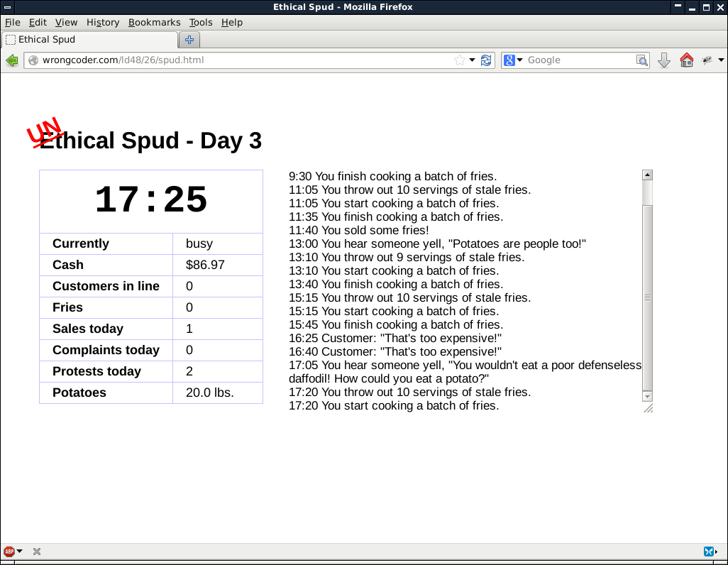Viewport: 728px width, 565px height.
Task: Open the History menu
Action: click(103, 22)
